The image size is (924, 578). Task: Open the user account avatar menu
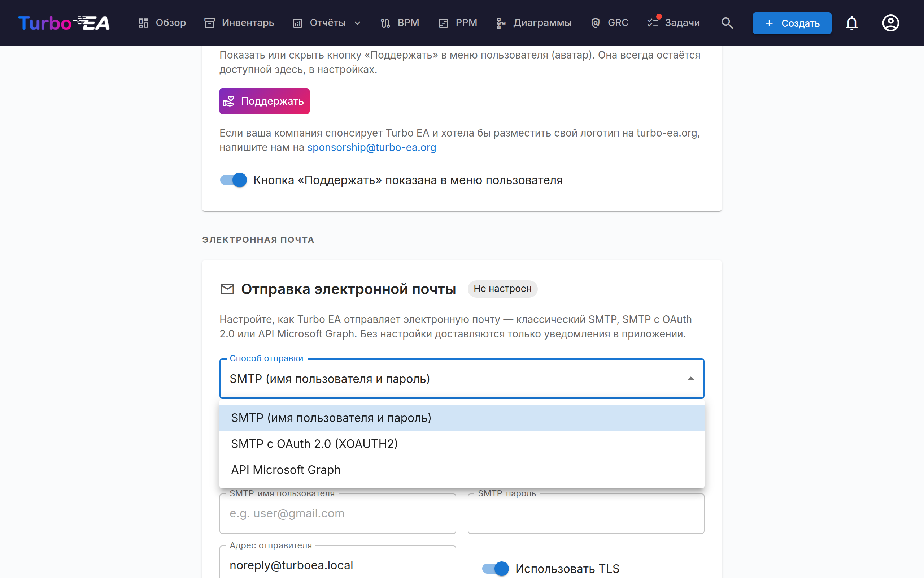coord(890,23)
